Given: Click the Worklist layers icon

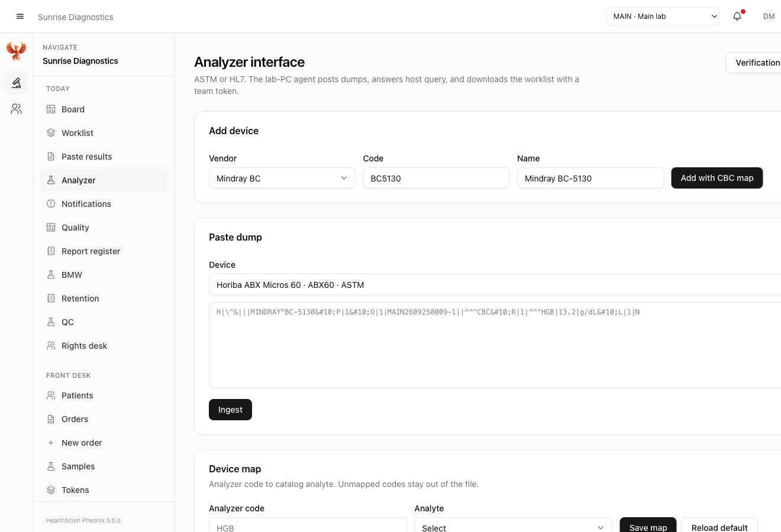Looking at the screenshot, I should tap(51, 133).
